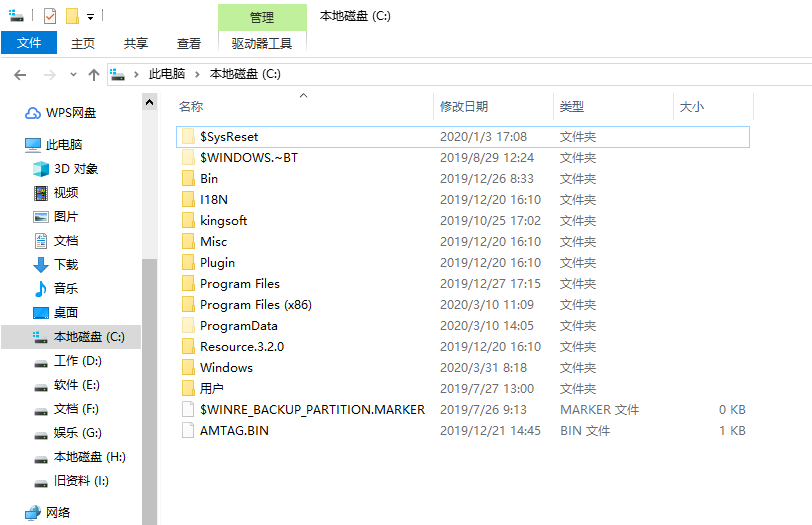
Task: Click the 网络 network icon in sidebar
Action: tap(33, 513)
